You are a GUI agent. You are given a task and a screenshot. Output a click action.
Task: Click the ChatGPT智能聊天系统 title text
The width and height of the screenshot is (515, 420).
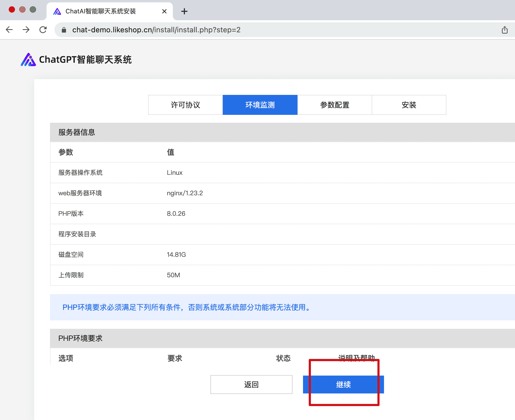85,60
